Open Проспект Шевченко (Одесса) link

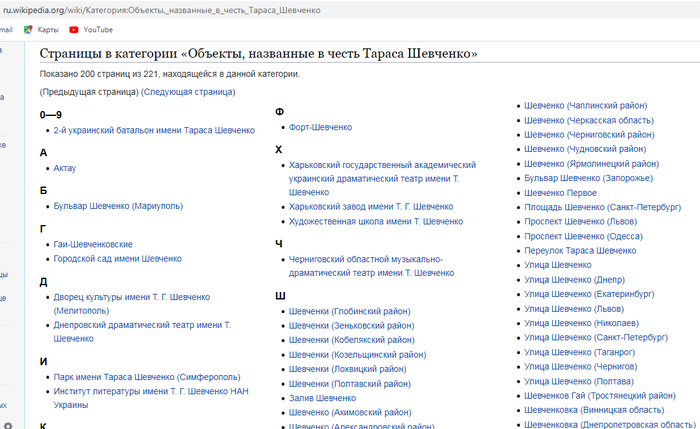(x=577, y=236)
